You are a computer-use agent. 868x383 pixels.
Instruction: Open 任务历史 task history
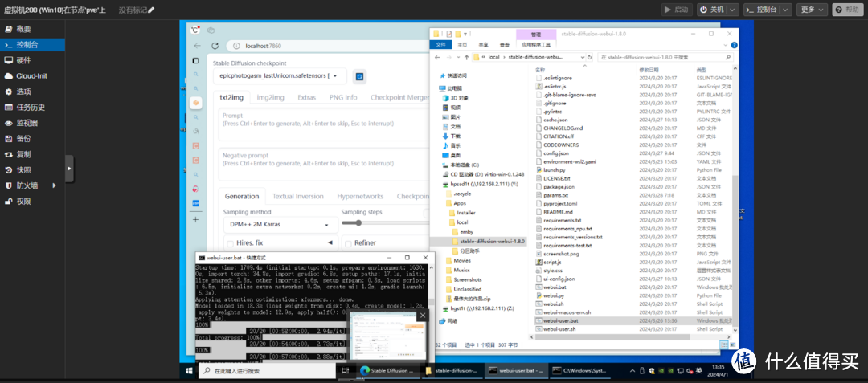tap(31, 108)
